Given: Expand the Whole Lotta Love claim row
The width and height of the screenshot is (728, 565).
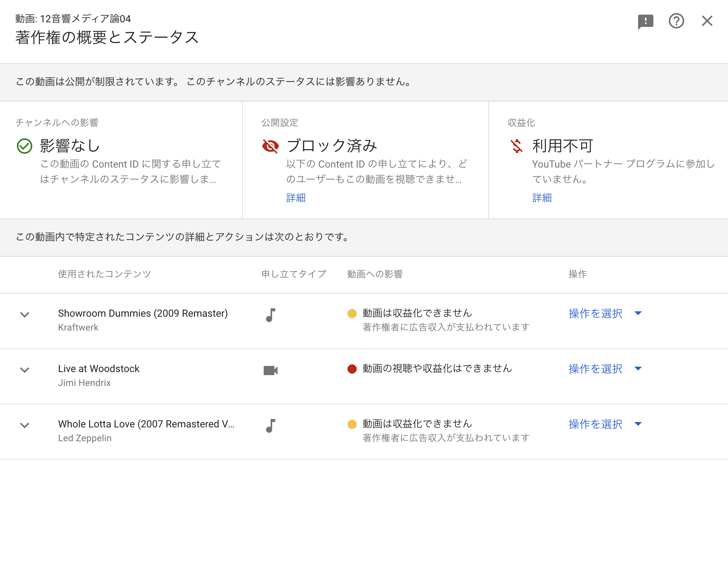Looking at the screenshot, I should coord(25,425).
